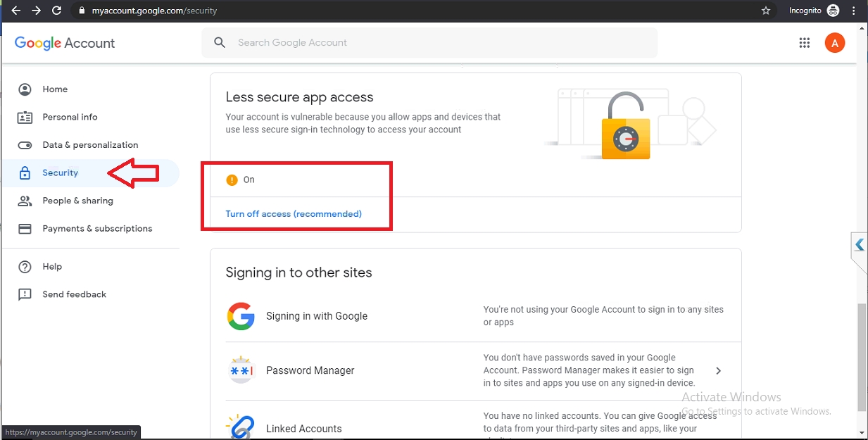The width and height of the screenshot is (868, 440).
Task: Open the Google apps grid icon
Action: tap(805, 43)
